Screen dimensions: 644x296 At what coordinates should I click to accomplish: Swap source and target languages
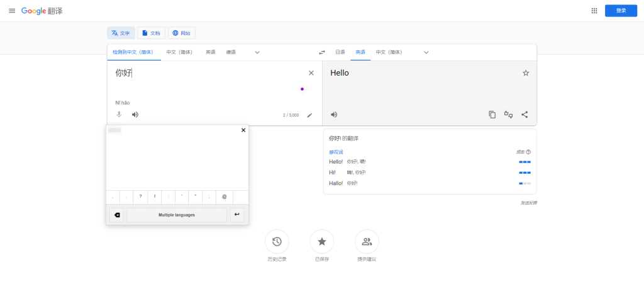(322, 52)
